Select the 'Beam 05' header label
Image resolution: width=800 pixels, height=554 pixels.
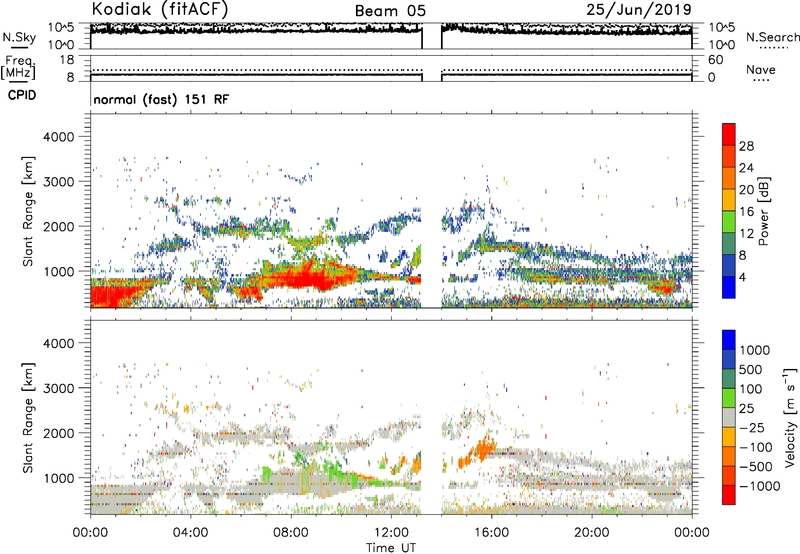click(x=390, y=11)
